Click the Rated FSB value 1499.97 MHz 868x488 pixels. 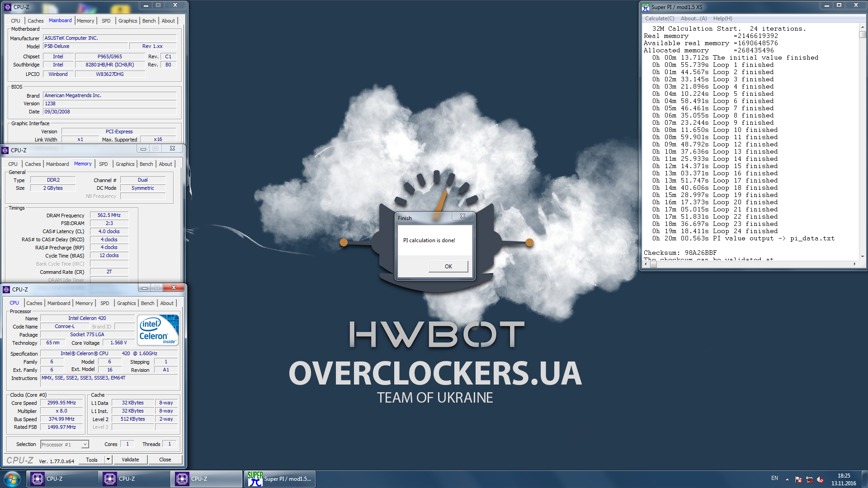[x=61, y=427]
